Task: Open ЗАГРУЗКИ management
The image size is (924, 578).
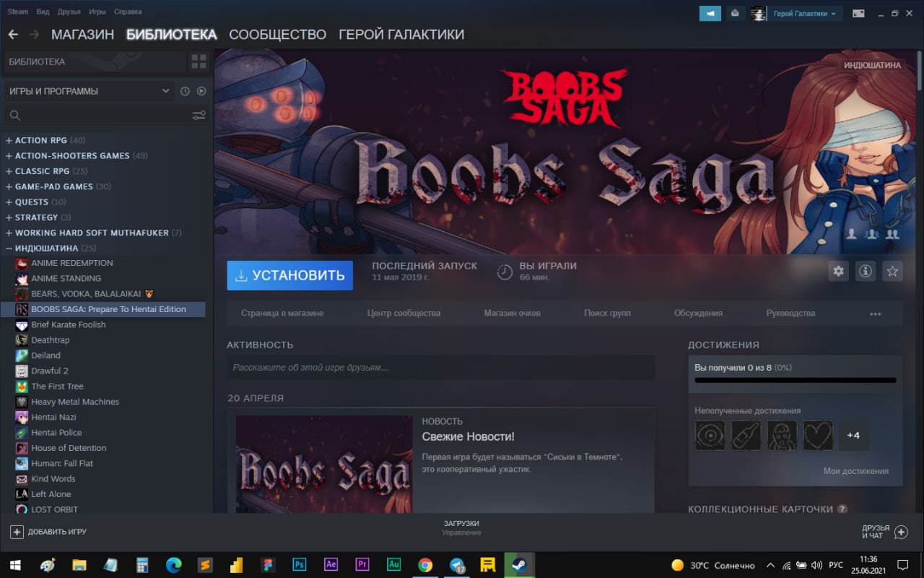Action: pos(461,527)
